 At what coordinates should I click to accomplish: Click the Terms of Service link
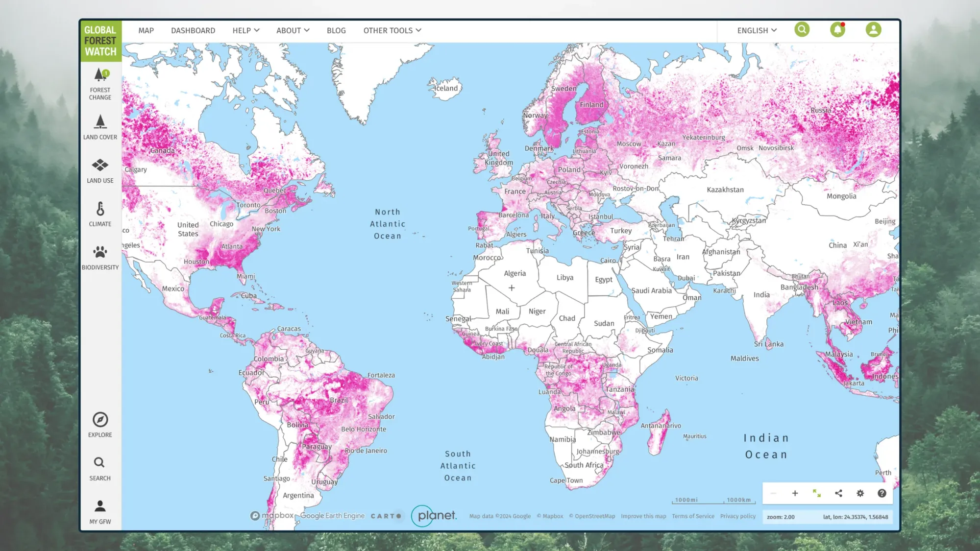click(x=693, y=516)
